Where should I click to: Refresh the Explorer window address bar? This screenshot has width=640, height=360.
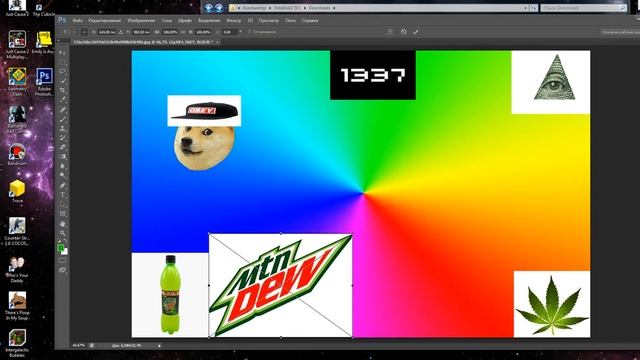coord(533,8)
